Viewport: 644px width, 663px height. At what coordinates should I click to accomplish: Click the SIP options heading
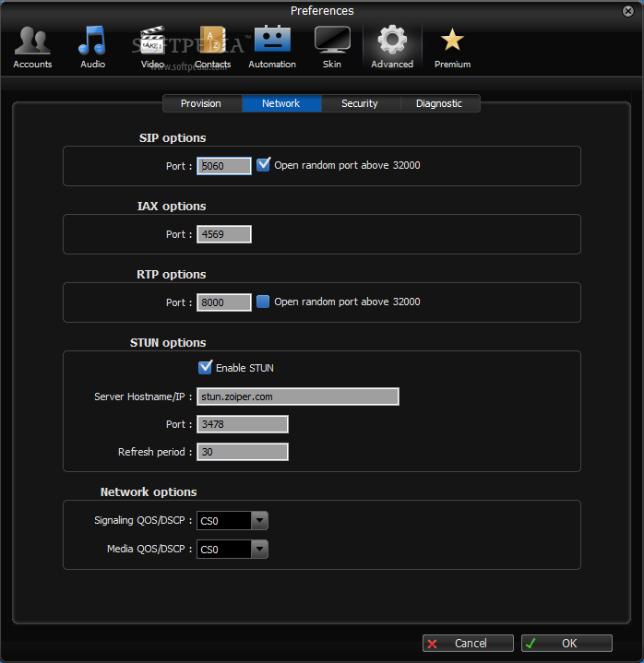tap(173, 137)
